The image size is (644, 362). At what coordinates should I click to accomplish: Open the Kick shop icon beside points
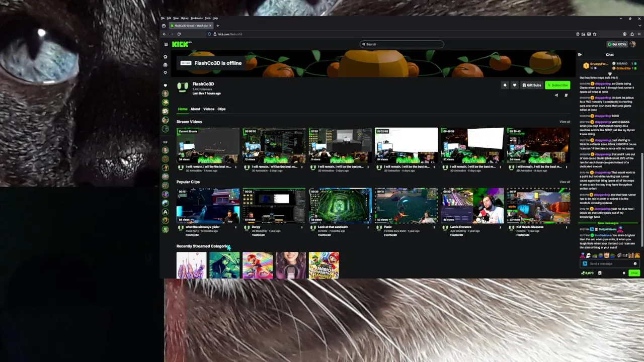[600, 273]
